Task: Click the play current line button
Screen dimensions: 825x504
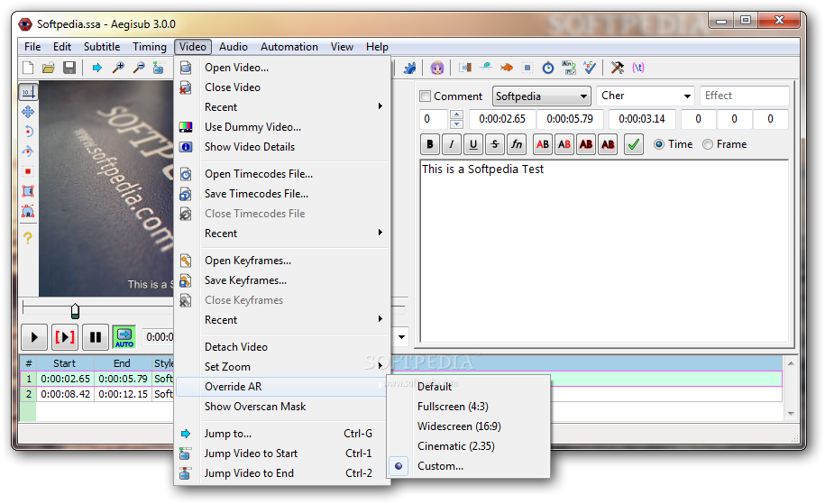Action: 65,337
